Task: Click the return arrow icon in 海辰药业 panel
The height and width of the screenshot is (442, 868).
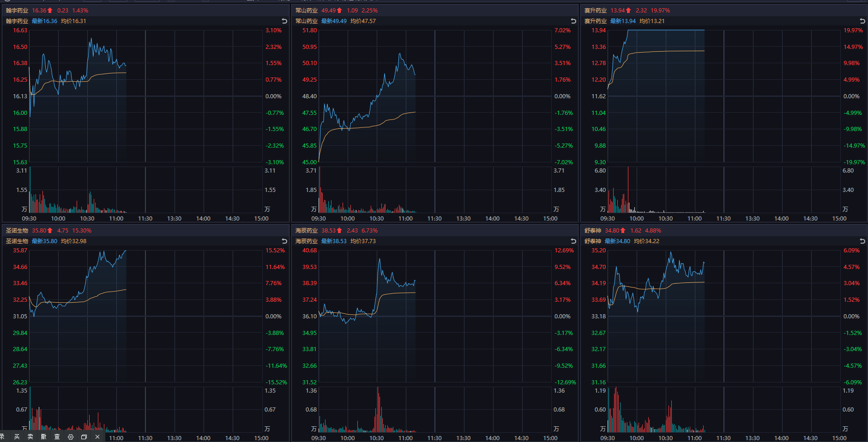Action: pyautogui.click(x=573, y=241)
